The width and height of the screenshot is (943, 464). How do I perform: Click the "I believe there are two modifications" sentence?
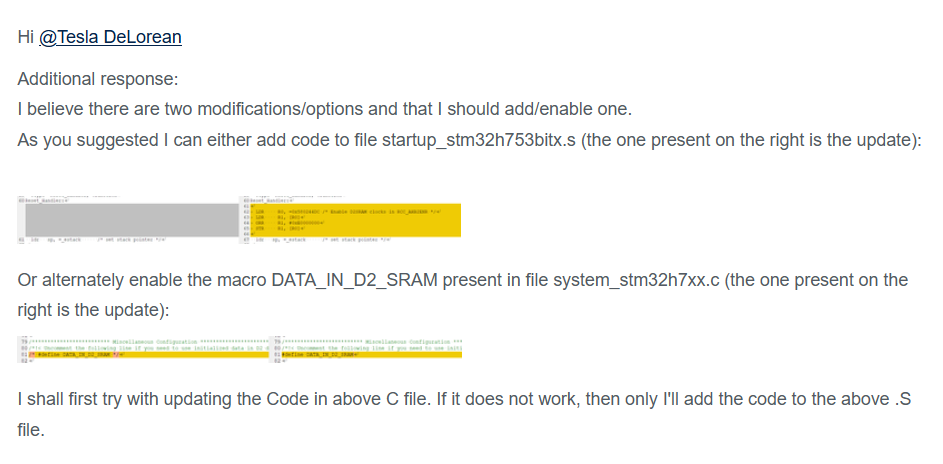tap(324, 109)
